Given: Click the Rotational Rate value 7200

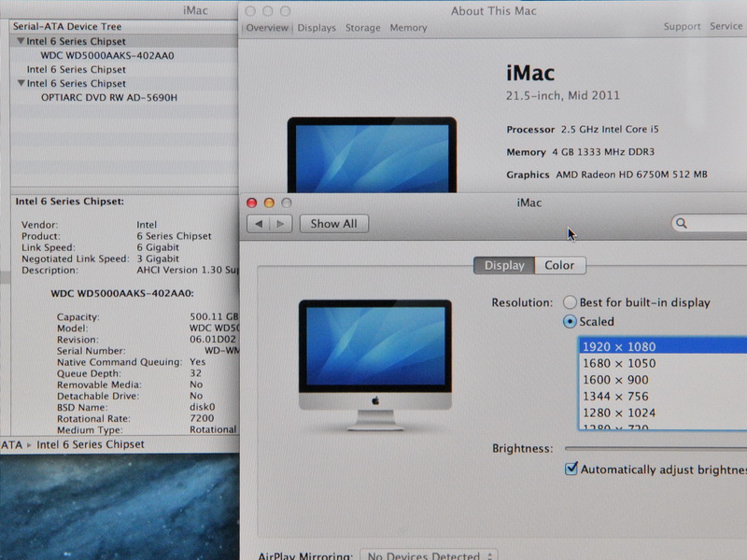Looking at the screenshot, I should tap(202, 418).
